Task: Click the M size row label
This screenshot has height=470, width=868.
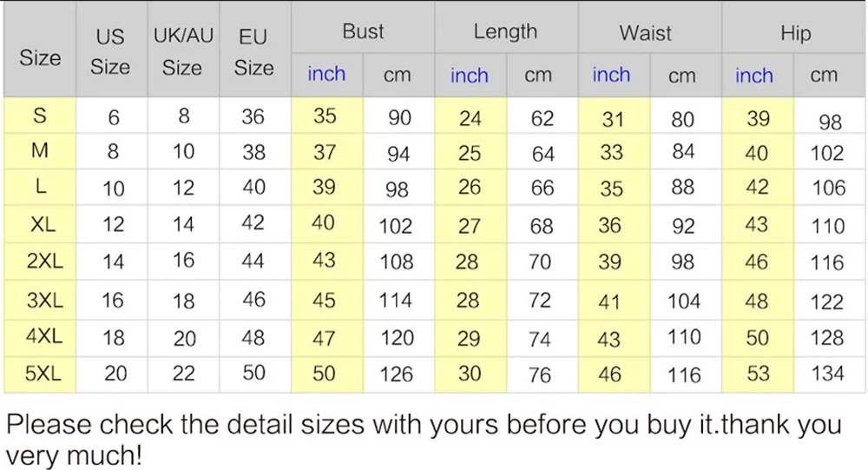Action: tap(40, 151)
